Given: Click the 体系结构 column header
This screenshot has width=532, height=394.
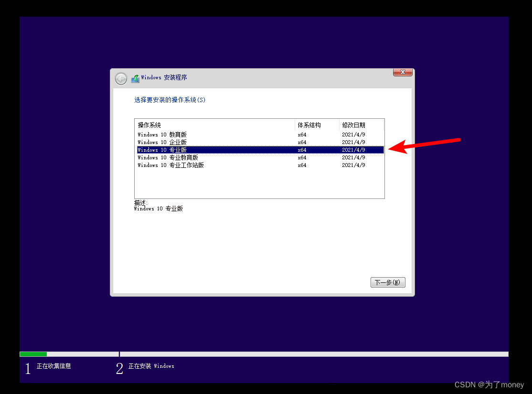Looking at the screenshot, I should 317,125.
